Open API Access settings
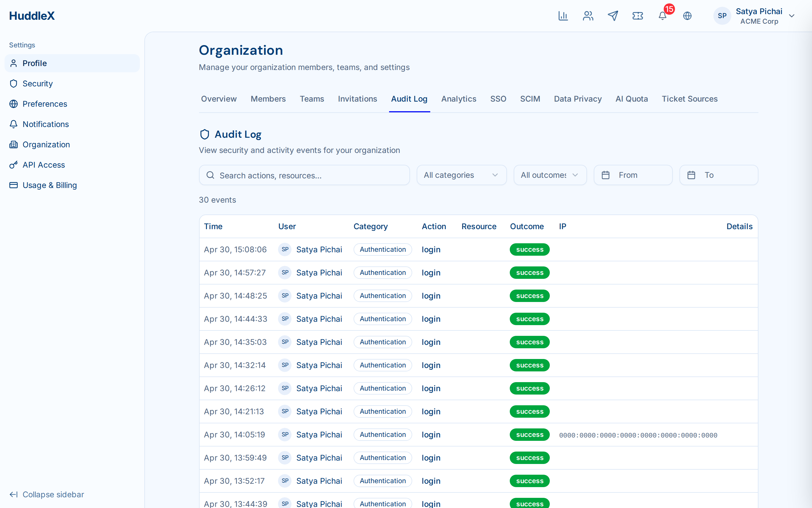 coord(72,165)
